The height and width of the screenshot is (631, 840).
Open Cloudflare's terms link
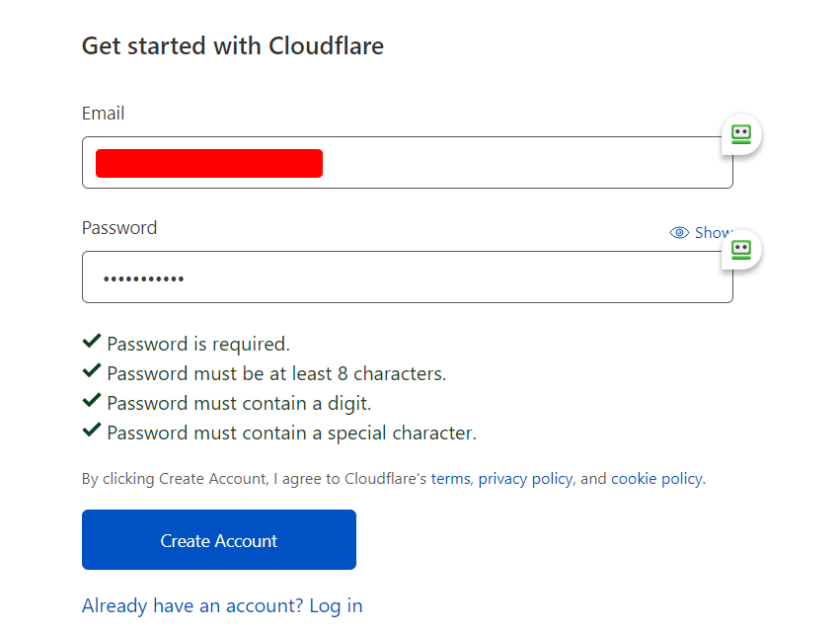[x=450, y=478]
